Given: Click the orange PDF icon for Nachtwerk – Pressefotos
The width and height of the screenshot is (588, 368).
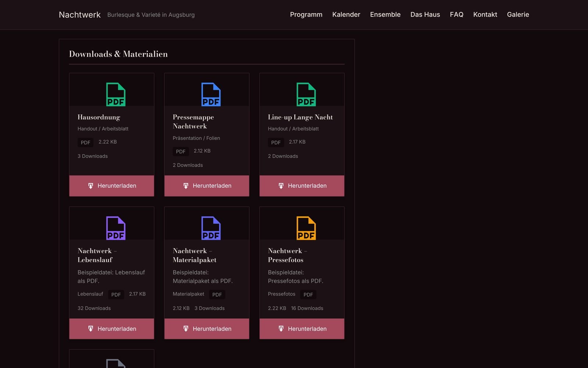Looking at the screenshot, I should click(306, 228).
